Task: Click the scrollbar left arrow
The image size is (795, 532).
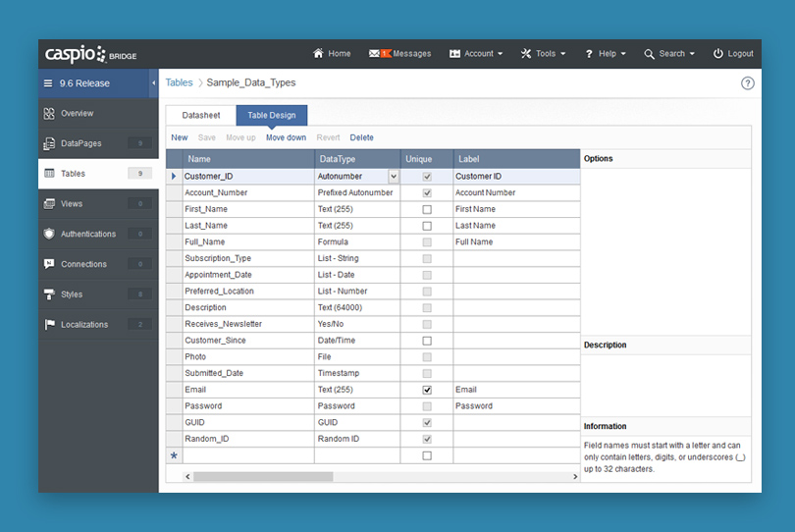Action: point(187,477)
